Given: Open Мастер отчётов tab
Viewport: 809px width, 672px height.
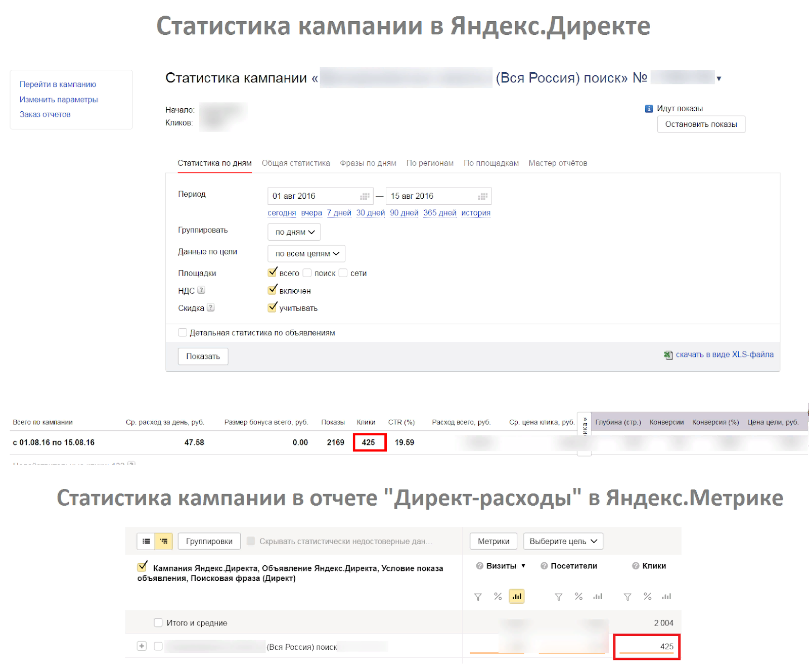Looking at the screenshot, I should tap(558, 163).
